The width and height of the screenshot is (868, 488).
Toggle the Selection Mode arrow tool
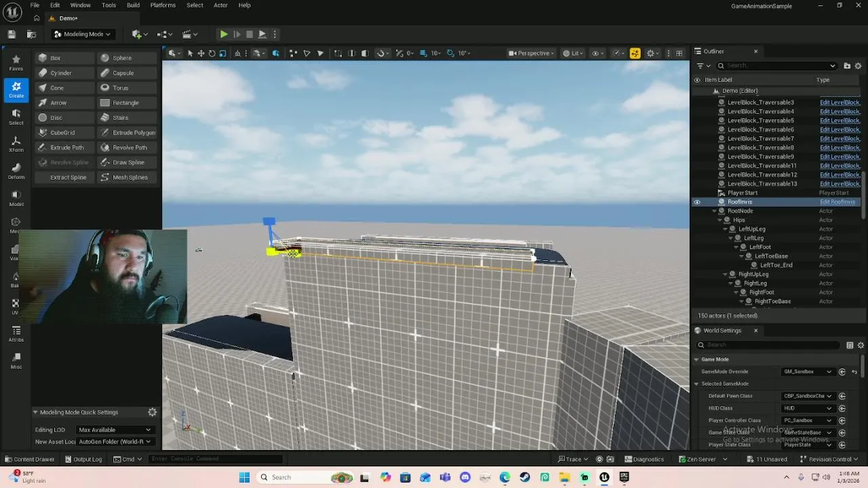pos(190,53)
